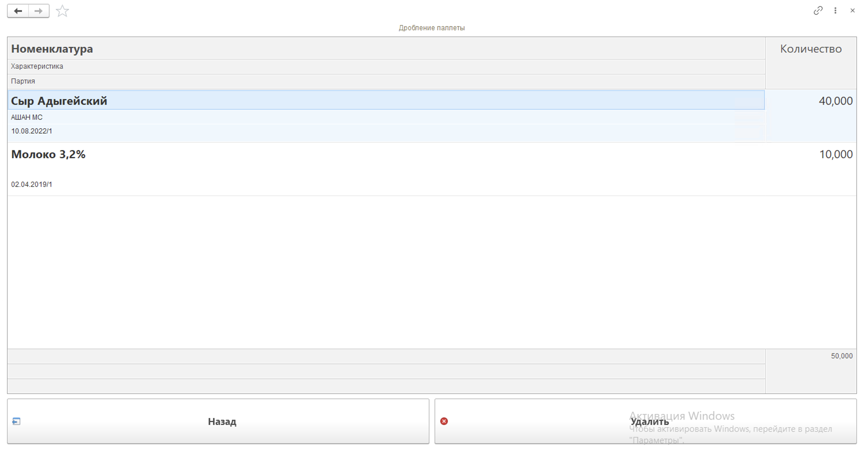Click the Номенклатура column header
868x450 pixels.
52,49
